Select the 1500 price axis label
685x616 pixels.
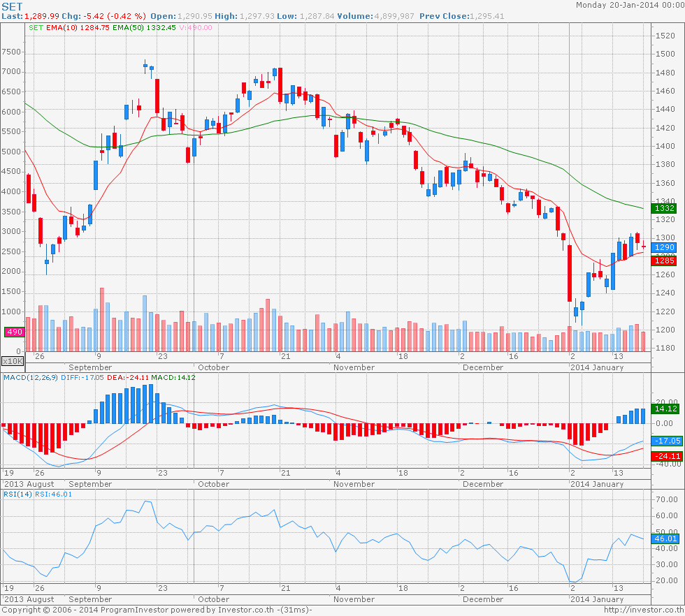click(x=665, y=54)
